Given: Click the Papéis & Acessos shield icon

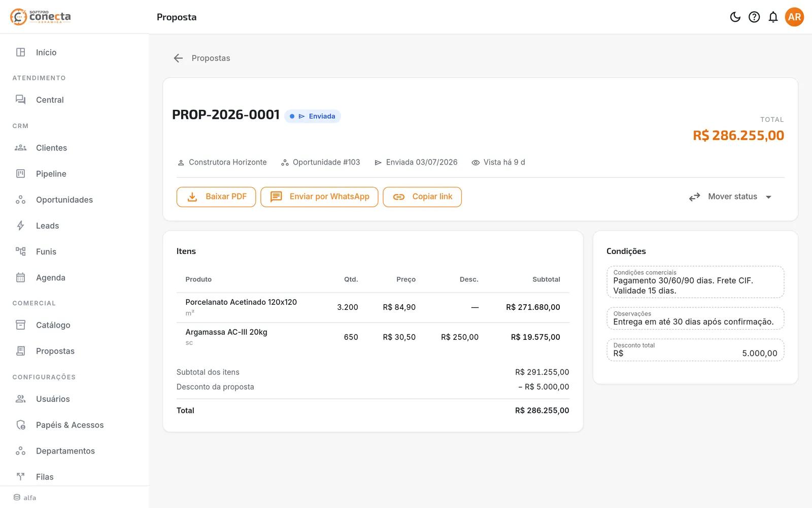Looking at the screenshot, I should pos(20,425).
